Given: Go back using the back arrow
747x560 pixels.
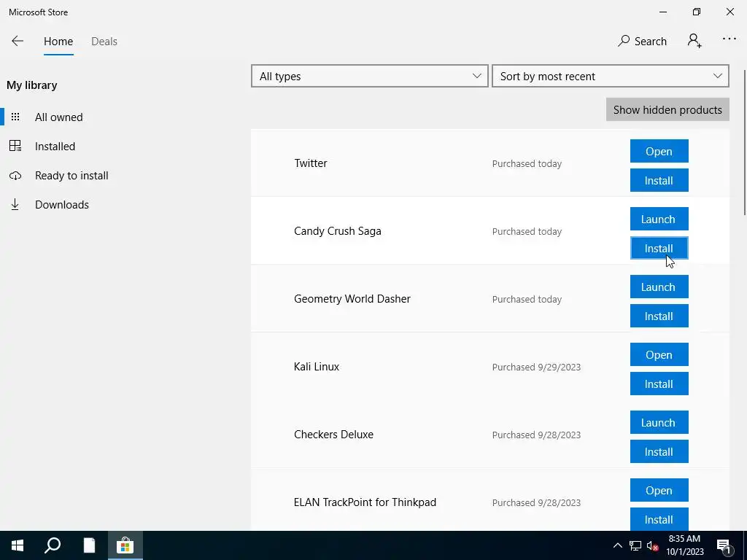Looking at the screenshot, I should pos(18,41).
